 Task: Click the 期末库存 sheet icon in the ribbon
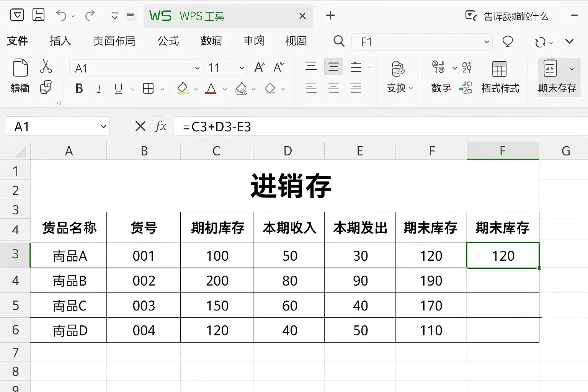pos(550,69)
